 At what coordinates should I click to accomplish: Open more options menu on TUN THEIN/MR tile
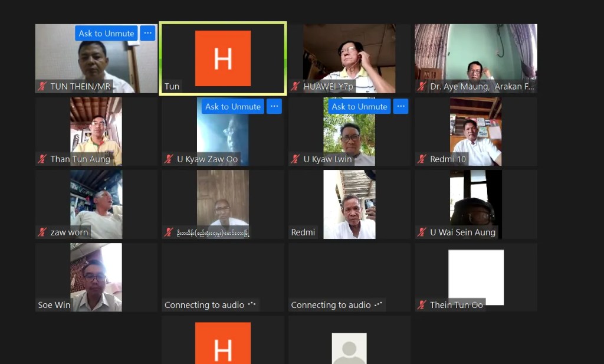click(147, 34)
